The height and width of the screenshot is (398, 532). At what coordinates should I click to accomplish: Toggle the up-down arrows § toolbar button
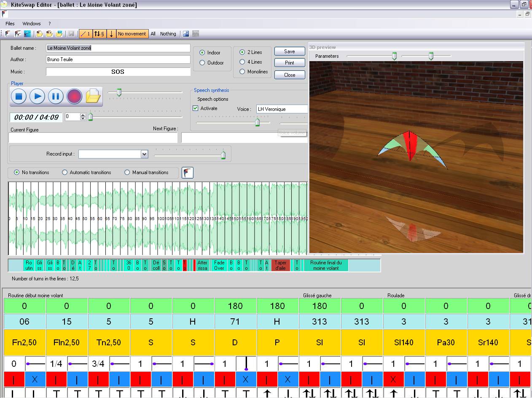click(x=99, y=34)
